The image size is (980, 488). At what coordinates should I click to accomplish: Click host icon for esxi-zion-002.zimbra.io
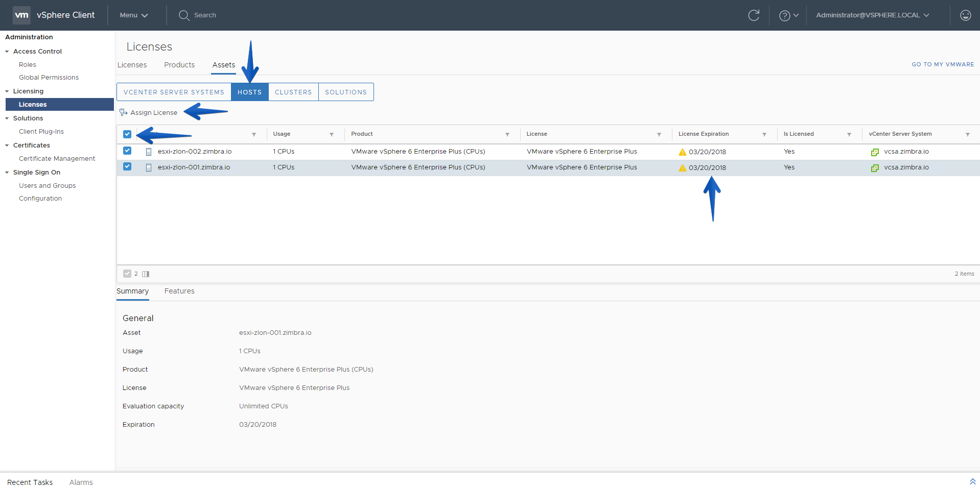coord(149,152)
